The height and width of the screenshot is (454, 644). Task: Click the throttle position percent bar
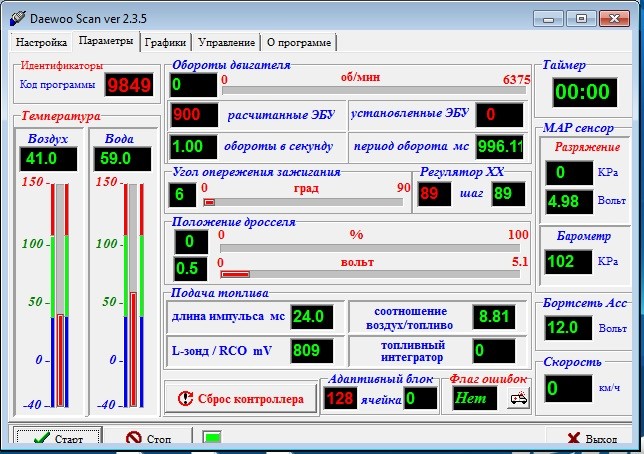pos(370,248)
